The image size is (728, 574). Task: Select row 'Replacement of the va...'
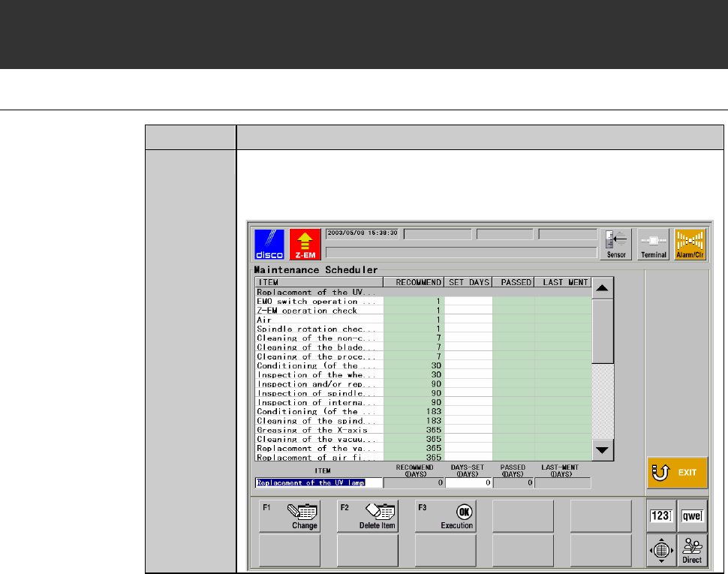(x=423, y=448)
